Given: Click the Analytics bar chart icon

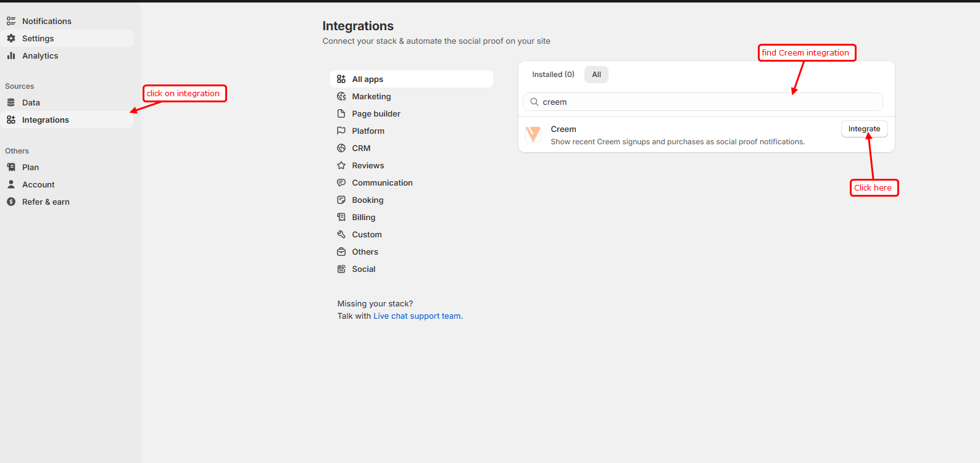Looking at the screenshot, I should click(x=11, y=55).
